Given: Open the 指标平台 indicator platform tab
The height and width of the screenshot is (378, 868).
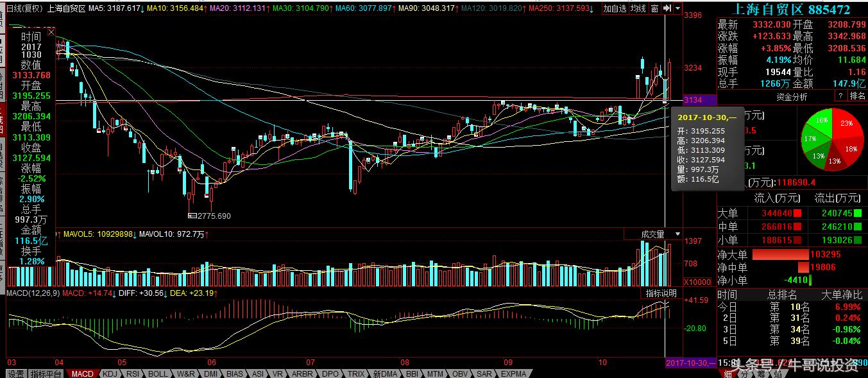Looking at the screenshot, I should click(x=46, y=374).
